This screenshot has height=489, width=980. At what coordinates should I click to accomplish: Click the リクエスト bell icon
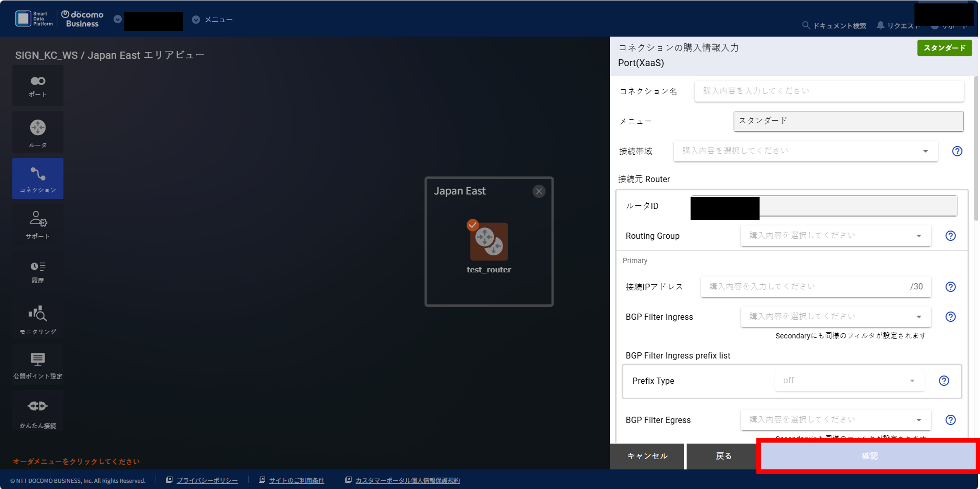pos(880,25)
